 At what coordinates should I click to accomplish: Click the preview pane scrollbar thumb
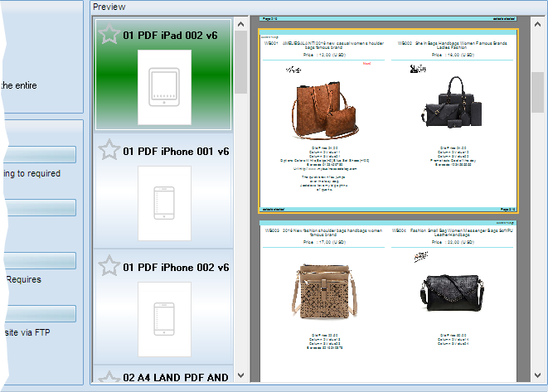coord(537,92)
